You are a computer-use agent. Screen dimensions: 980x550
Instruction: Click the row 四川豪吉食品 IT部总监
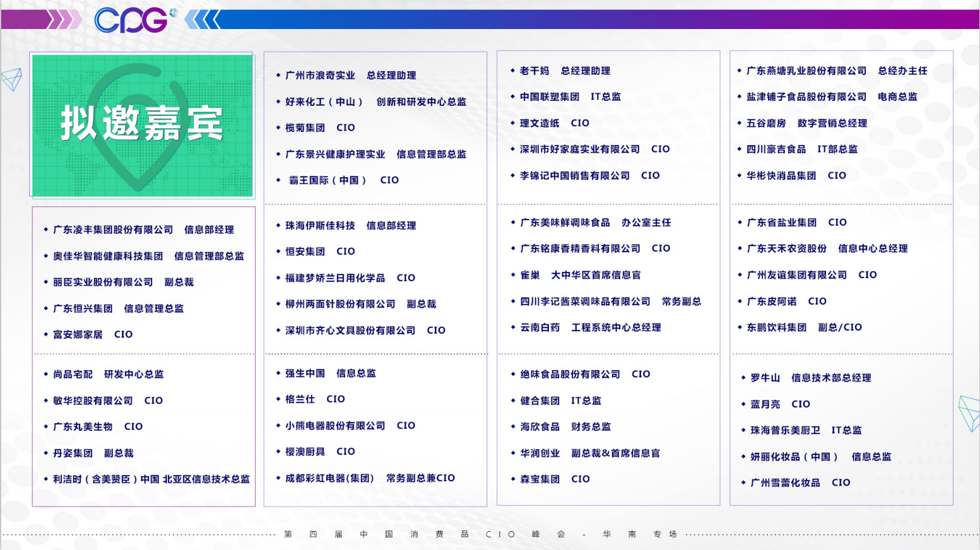pyautogui.click(x=798, y=149)
